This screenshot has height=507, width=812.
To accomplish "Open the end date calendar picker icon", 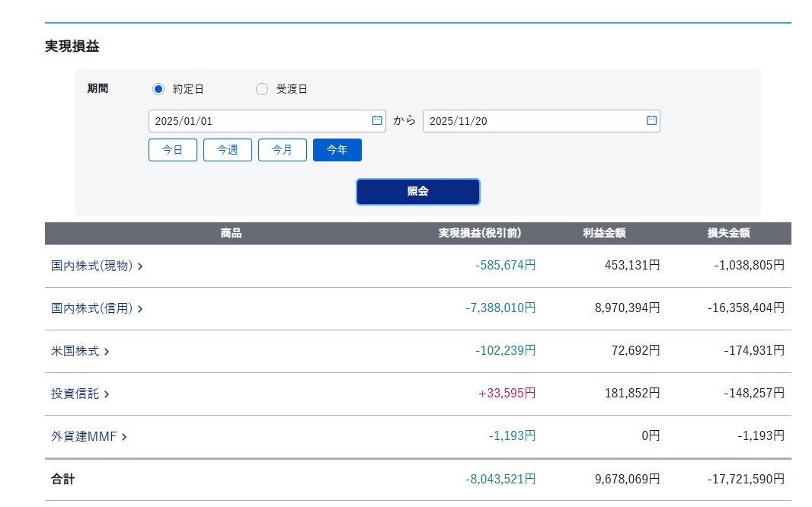I will click(x=651, y=120).
